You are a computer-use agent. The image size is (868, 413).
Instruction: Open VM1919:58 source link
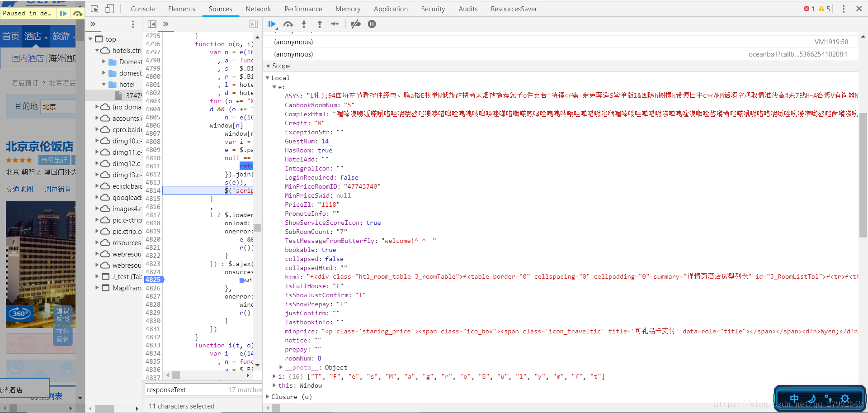point(831,42)
